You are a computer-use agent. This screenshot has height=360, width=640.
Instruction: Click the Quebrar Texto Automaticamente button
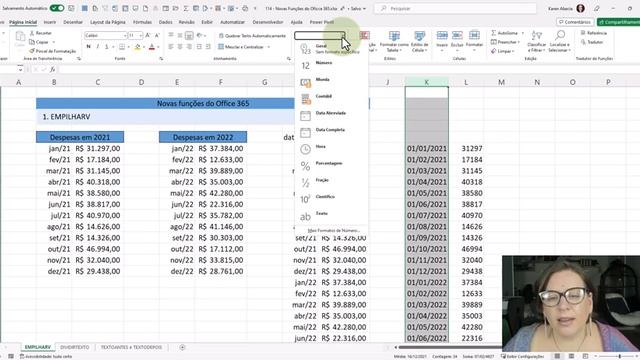coord(252,36)
